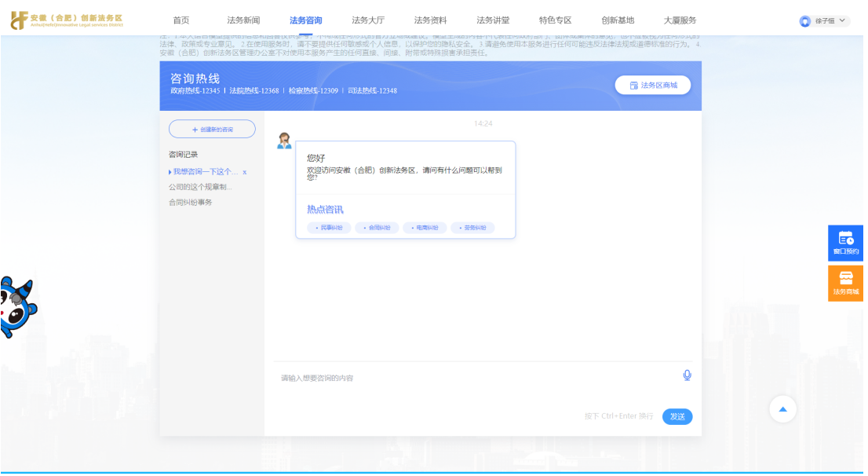This screenshot has width=868, height=476.
Task: Click the 法院热线-12368 hotline text
Action: point(254,91)
